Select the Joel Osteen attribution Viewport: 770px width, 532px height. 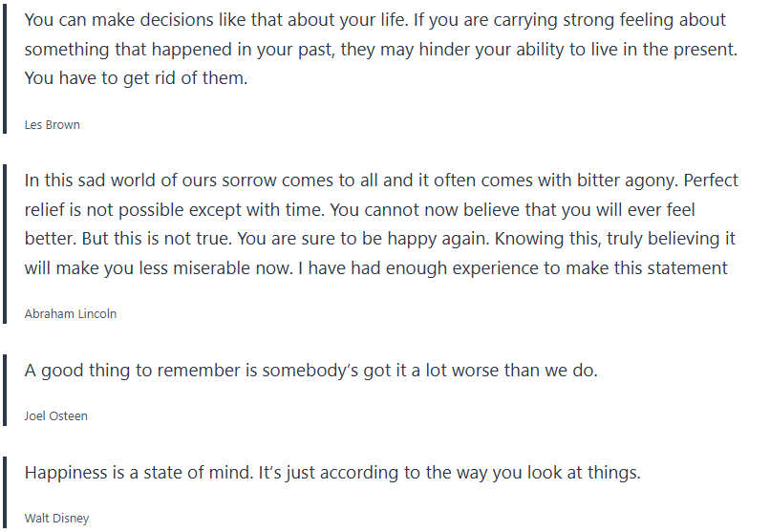[55, 415]
